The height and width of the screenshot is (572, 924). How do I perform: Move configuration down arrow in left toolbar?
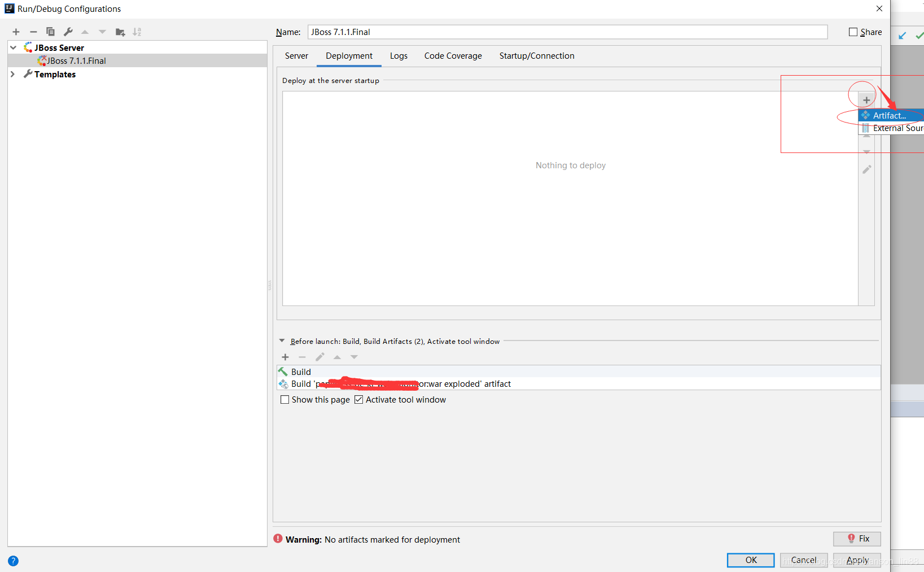pyautogui.click(x=102, y=32)
